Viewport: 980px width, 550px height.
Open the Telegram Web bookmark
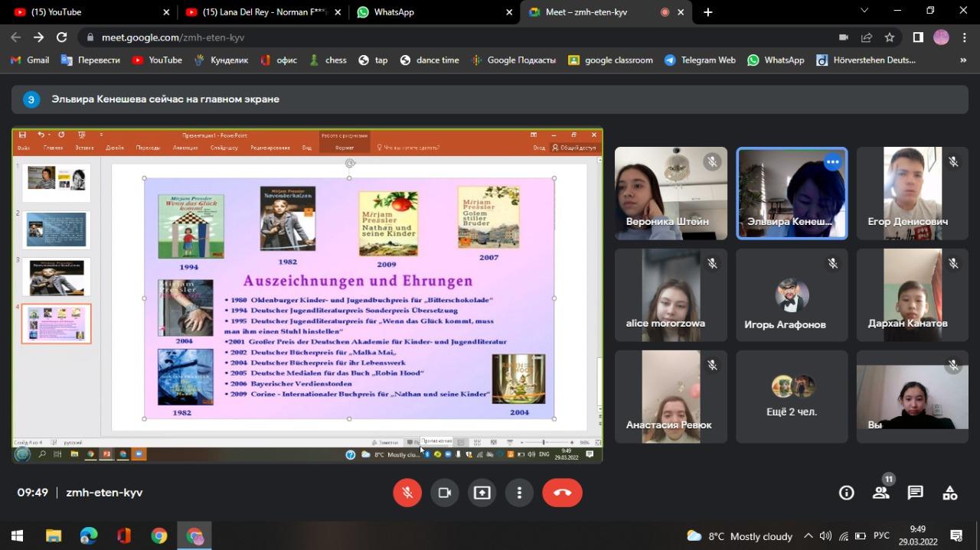(700, 60)
